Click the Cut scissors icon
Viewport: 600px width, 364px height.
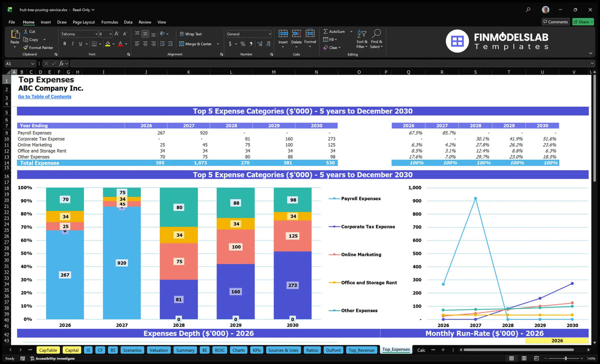(x=25, y=31)
